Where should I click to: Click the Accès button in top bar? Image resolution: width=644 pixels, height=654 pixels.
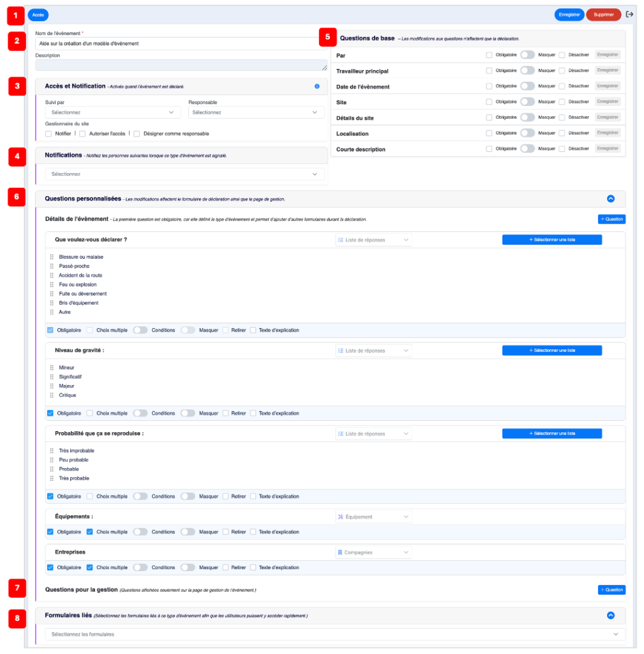pos(38,15)
